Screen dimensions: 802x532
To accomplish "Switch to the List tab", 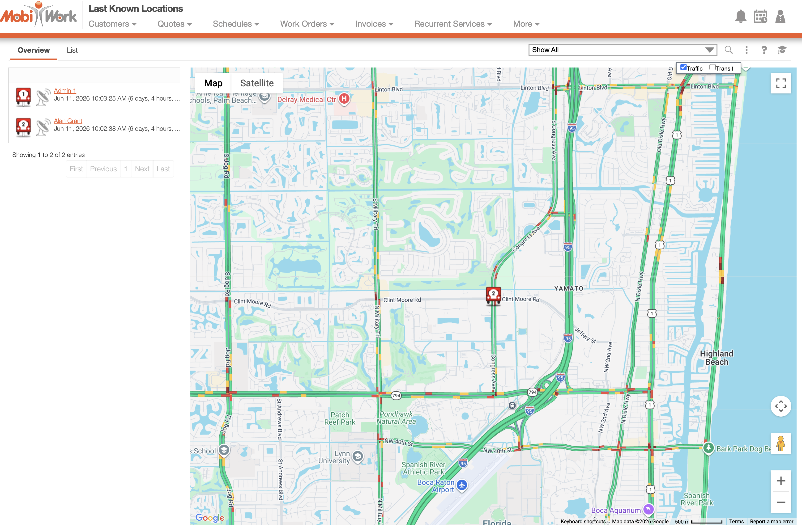I will coord(72,50).
